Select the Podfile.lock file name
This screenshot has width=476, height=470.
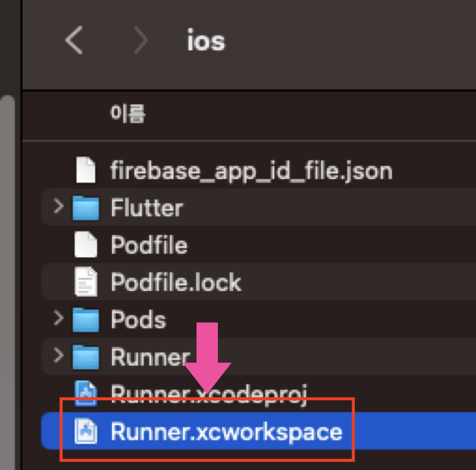(x=176, y=282)
